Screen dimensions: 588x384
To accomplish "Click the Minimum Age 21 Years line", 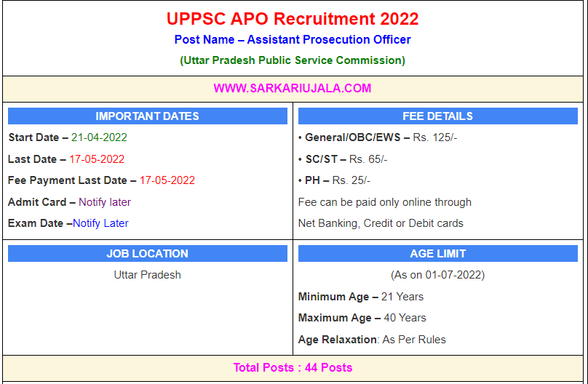I will pyautogui.click(x=361, y=297).
